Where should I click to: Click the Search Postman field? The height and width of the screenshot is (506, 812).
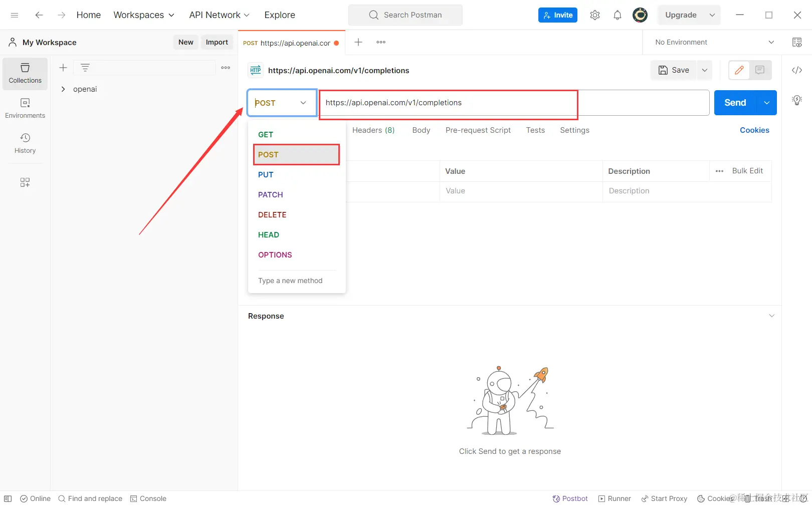point(405,15)
